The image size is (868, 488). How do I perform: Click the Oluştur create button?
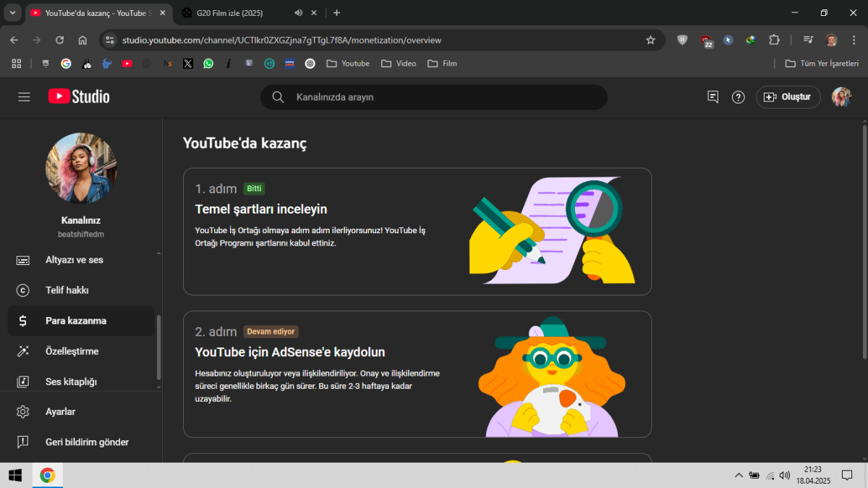pyautogui.click(x=788, y=97)
